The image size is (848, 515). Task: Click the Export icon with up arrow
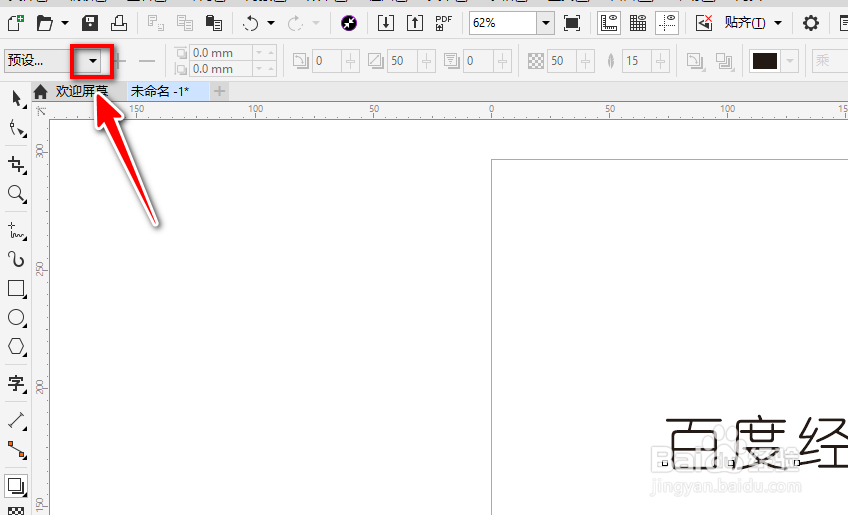click(415, 23)
